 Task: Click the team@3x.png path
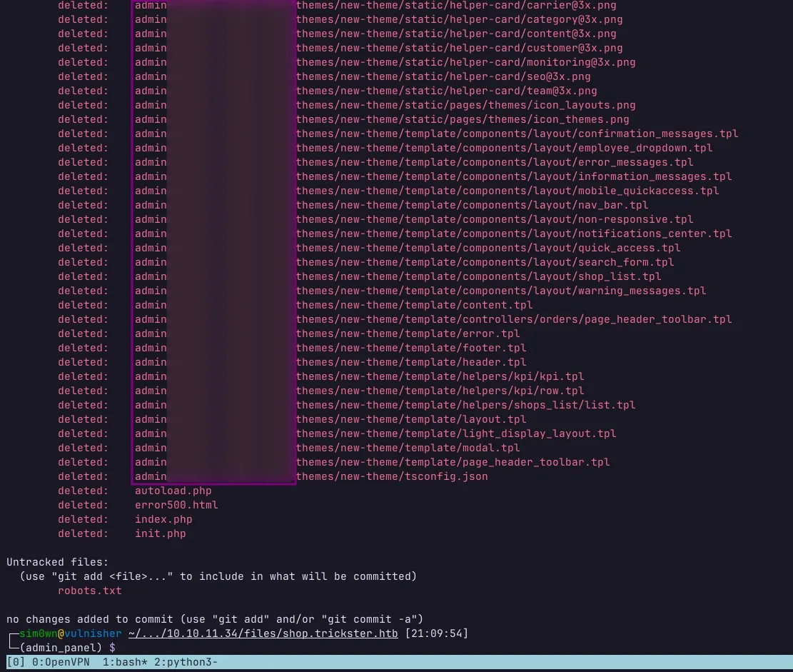447,91
